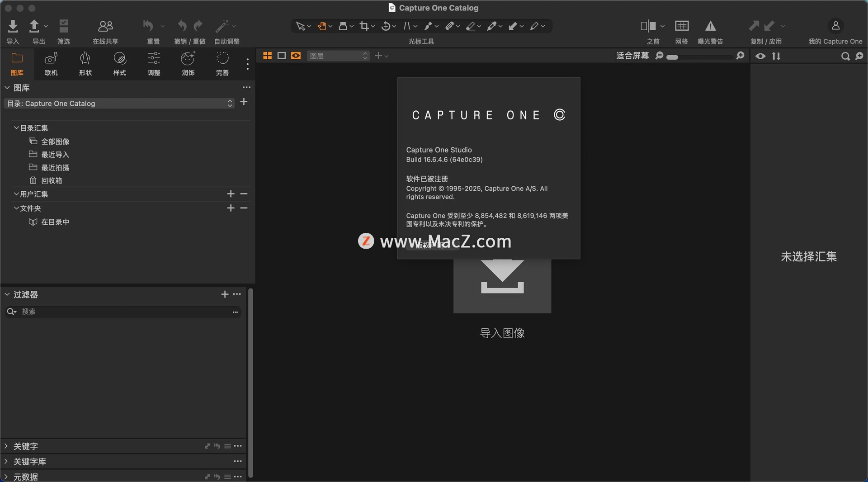Click the browser sort arrows icon
Viewport: 868px width, 482px height.
(x=776, y=56)
